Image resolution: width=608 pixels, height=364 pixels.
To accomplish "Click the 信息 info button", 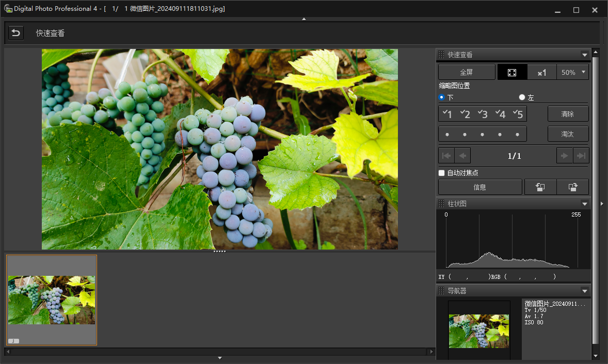I will pos(479,187).
